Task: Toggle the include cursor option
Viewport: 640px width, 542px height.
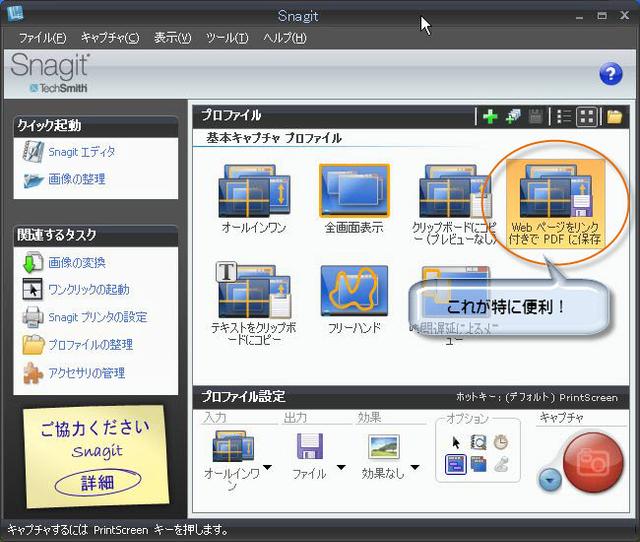Action: (x=457, y=442)
